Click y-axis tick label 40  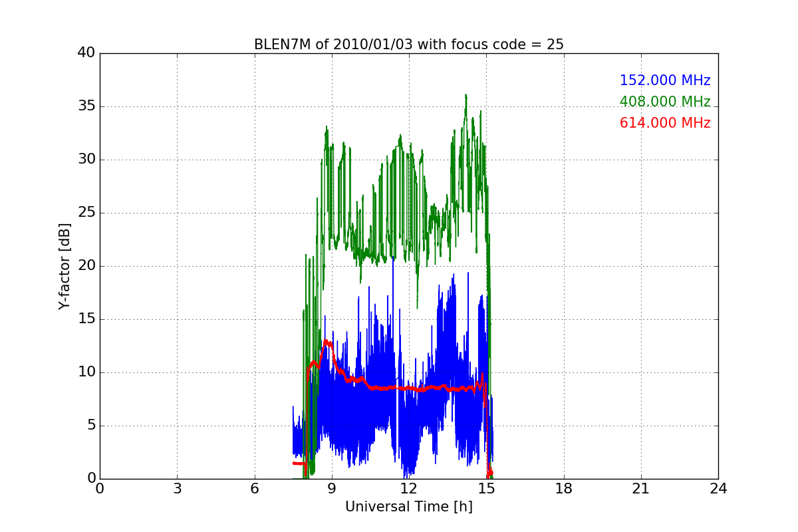click(x=86, y=53)
